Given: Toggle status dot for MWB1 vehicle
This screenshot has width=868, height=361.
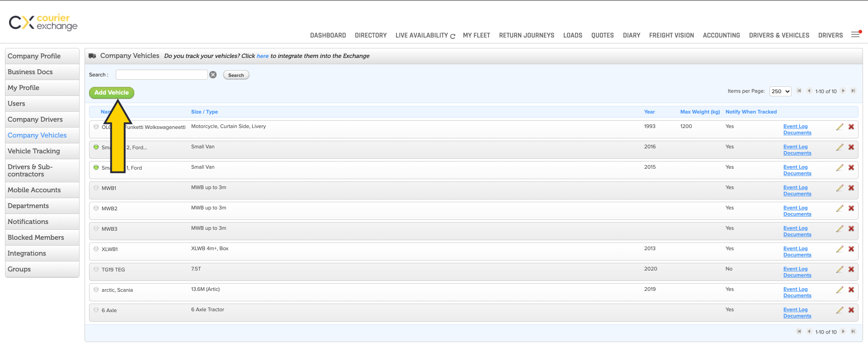Looking at the screenshot, I should (96, 188).
